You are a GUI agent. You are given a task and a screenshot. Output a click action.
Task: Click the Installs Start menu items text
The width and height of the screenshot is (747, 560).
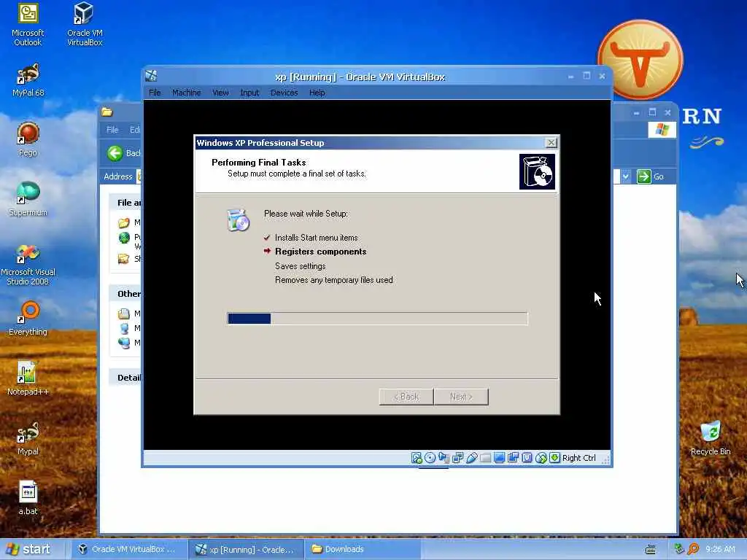pos(316,237)
